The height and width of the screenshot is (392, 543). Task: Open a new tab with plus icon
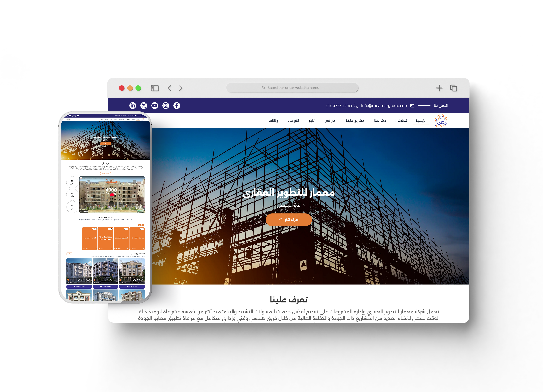tap(439, 88)
